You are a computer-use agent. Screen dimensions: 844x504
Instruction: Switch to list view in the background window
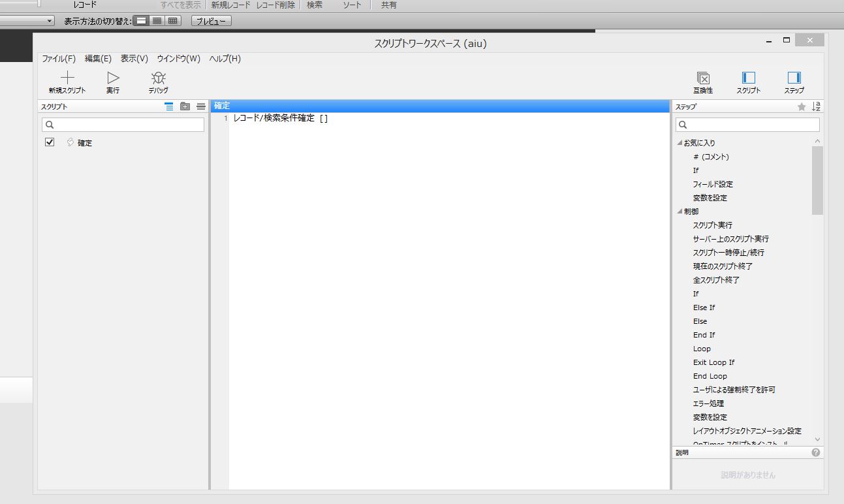pos(157,21)
